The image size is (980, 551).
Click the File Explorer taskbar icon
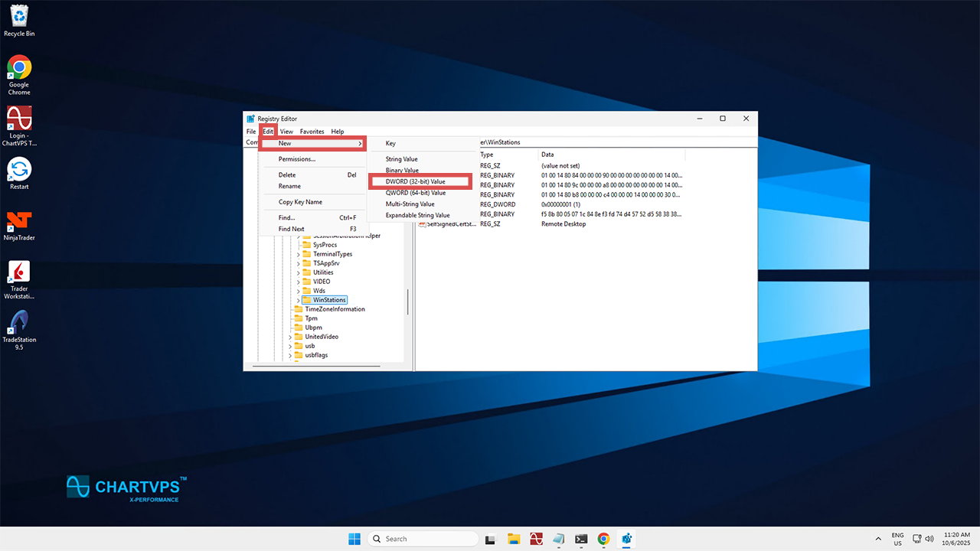514,539
